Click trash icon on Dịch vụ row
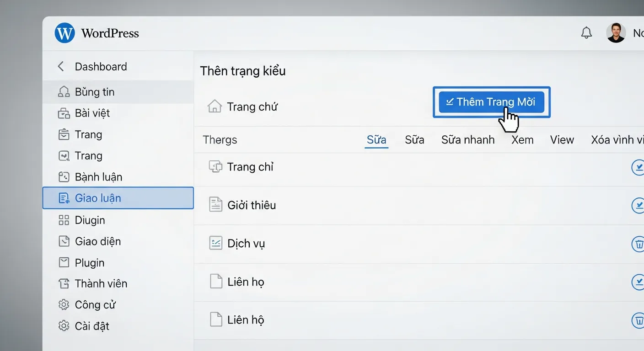 coord(638,244)
